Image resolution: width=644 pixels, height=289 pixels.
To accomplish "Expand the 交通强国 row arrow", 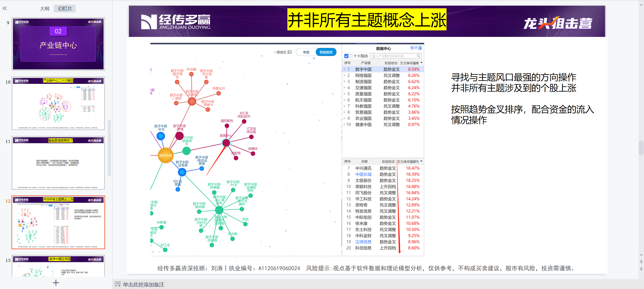I will (344, 88).
